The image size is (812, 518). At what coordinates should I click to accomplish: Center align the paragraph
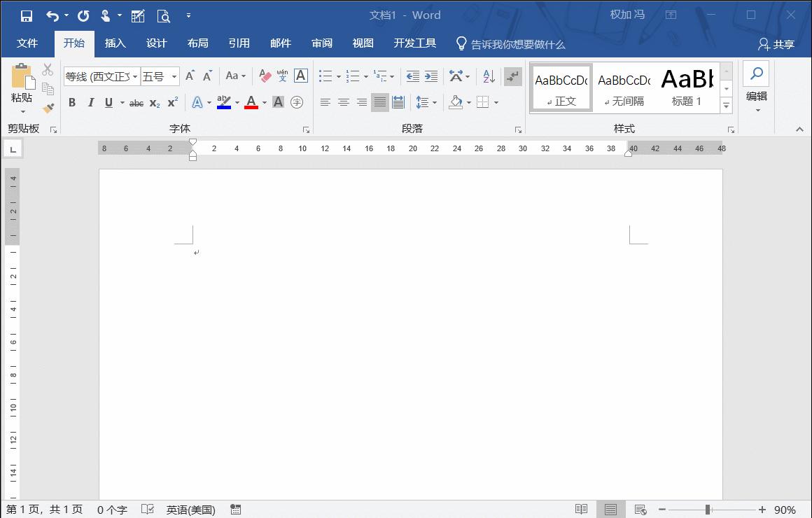click(343, 102)
